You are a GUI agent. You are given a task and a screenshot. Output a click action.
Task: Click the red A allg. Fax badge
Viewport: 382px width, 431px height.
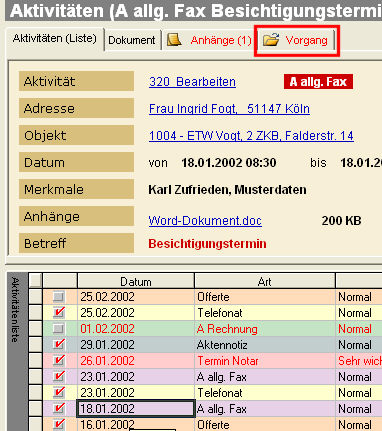click(318, 82)
